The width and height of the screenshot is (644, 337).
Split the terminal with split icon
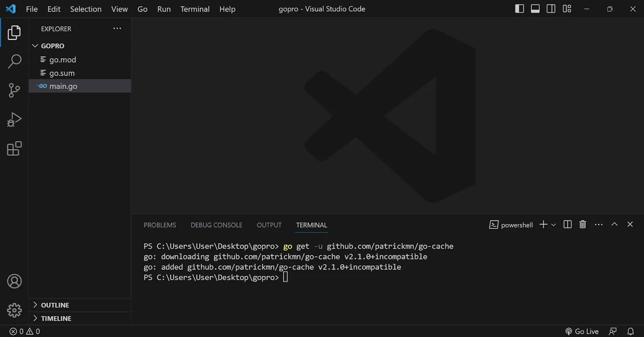coord(568,224)
